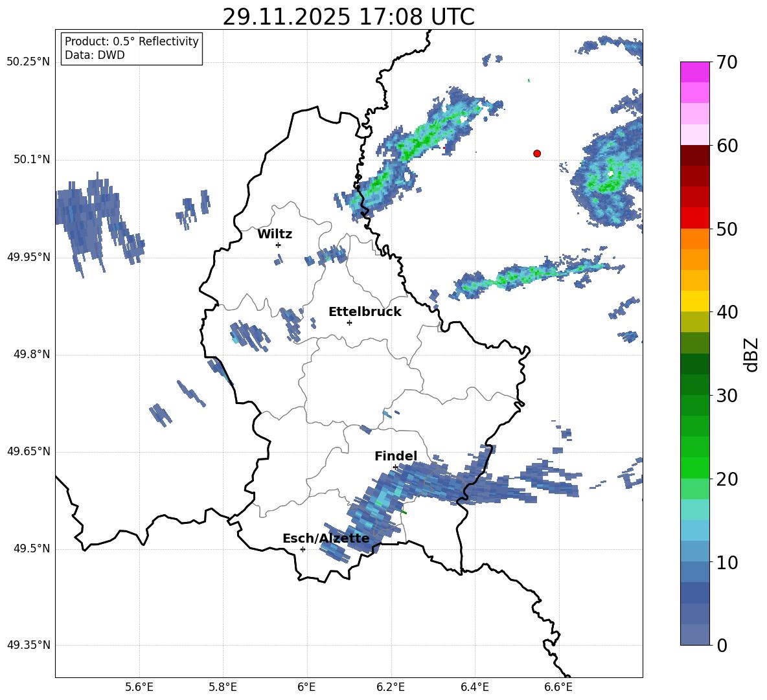The image size is (767, 700).
Task: Click the Data: DWD text
Action: 95,55
